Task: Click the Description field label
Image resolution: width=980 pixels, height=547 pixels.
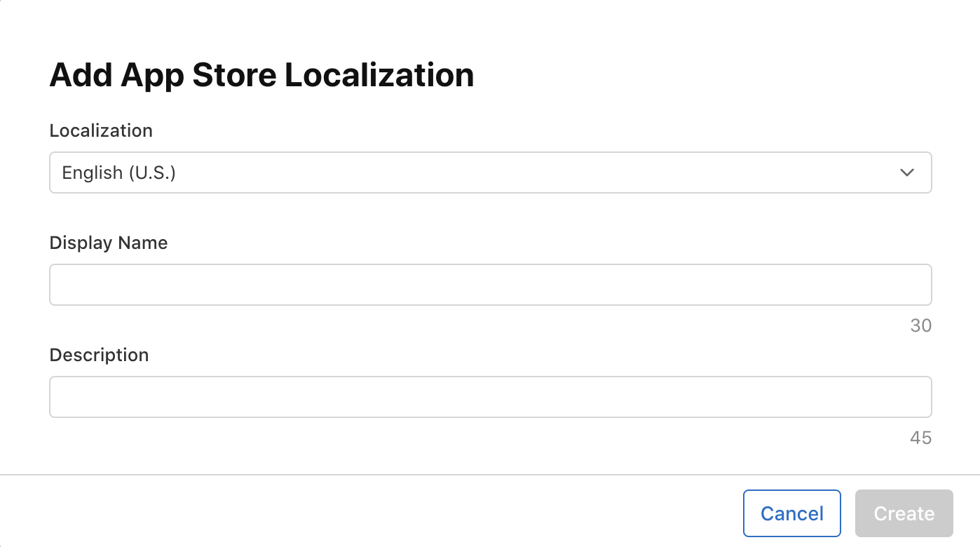Action: (x=99, y=355)
